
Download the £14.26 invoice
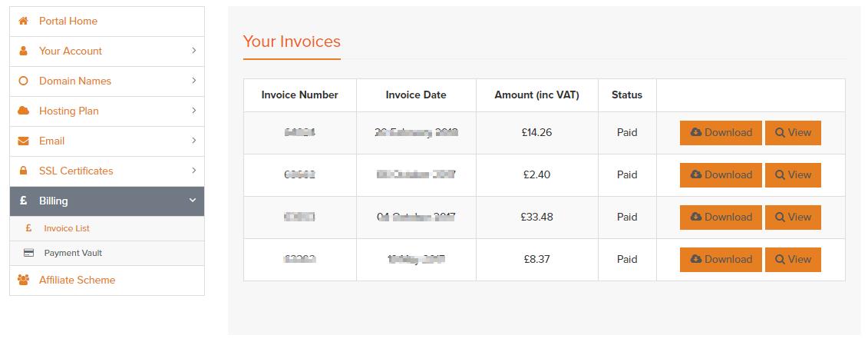(x=721, y=132)
